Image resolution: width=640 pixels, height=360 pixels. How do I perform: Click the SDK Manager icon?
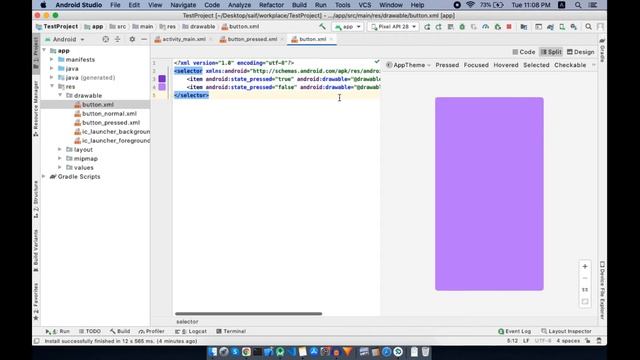pos(574,27)
